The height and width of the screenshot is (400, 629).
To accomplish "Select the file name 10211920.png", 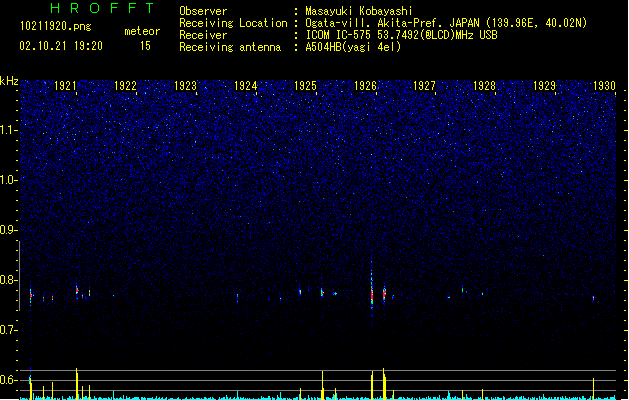I will [56, 26].
